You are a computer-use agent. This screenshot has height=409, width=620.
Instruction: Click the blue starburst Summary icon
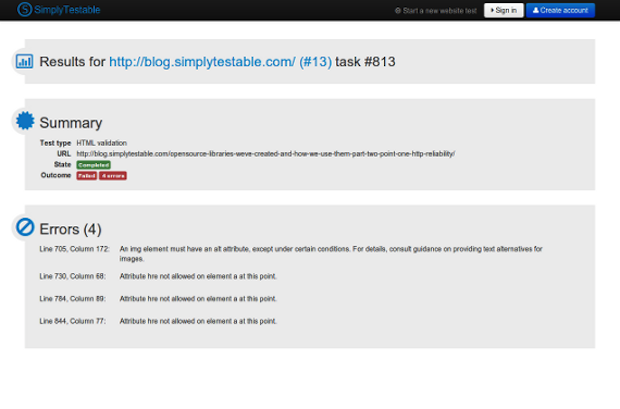click(25, 121)
